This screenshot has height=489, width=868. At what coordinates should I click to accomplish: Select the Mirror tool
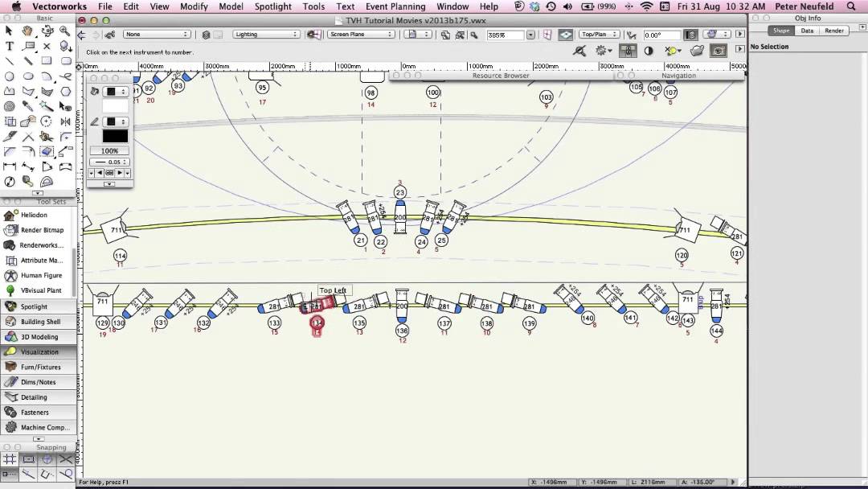point(65,121)
